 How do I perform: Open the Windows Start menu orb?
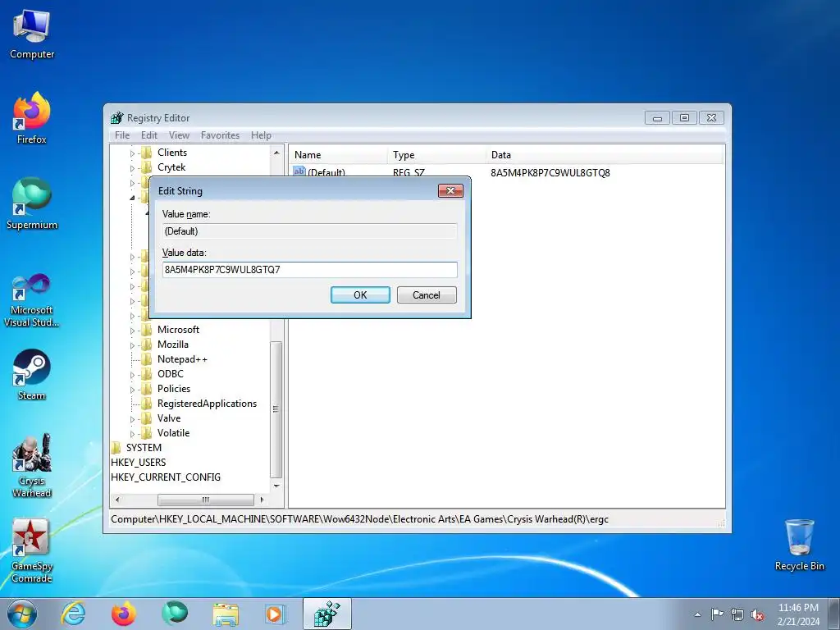[22, 614]
